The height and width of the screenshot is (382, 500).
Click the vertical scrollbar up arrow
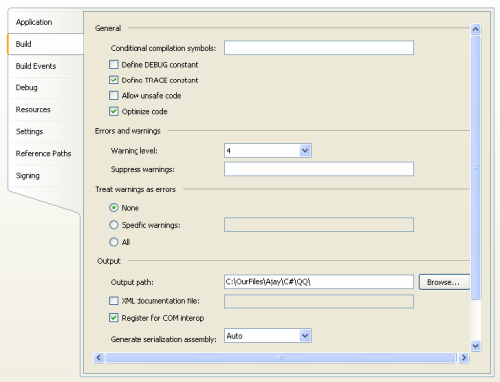476,29
